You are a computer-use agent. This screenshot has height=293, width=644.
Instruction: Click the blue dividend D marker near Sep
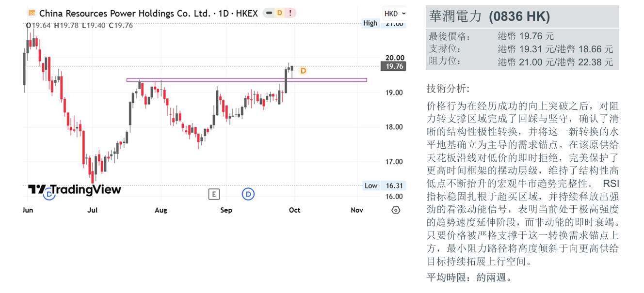pyautogui.click(x=248, y=194)
